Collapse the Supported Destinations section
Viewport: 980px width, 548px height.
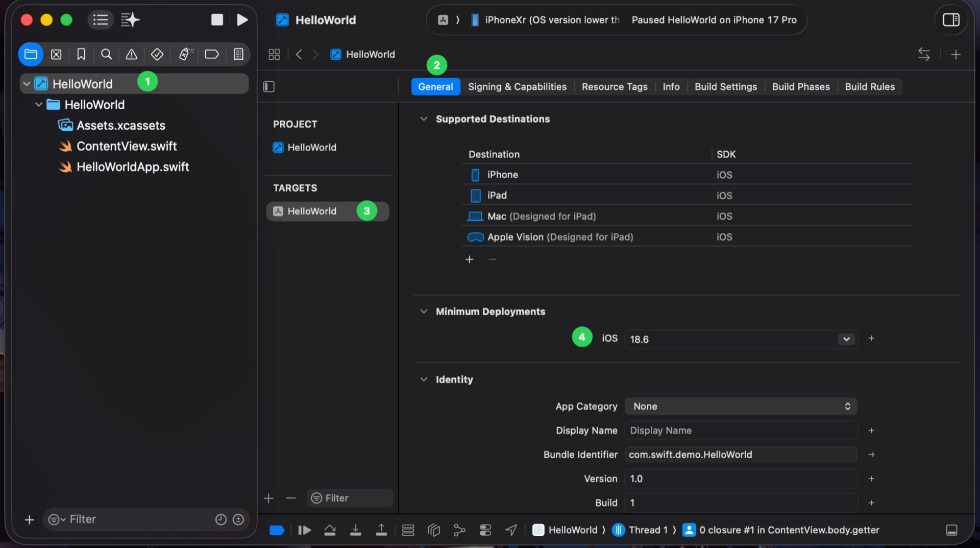(424, 119)
